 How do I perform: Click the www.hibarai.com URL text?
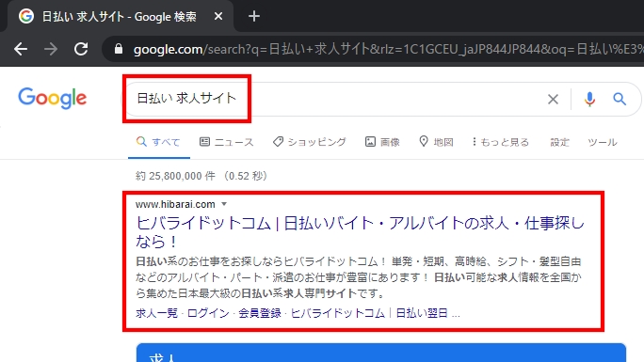175,204
